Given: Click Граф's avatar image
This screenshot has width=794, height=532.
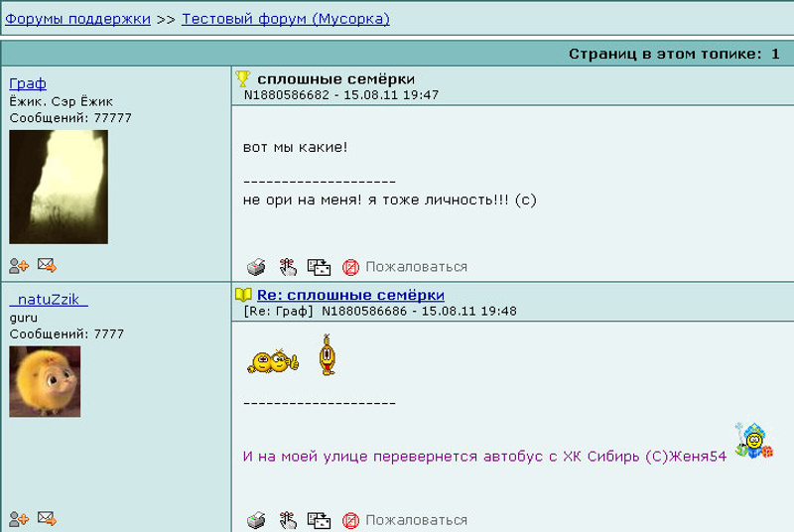Looking at the screenshot, I should pos(59,187).
